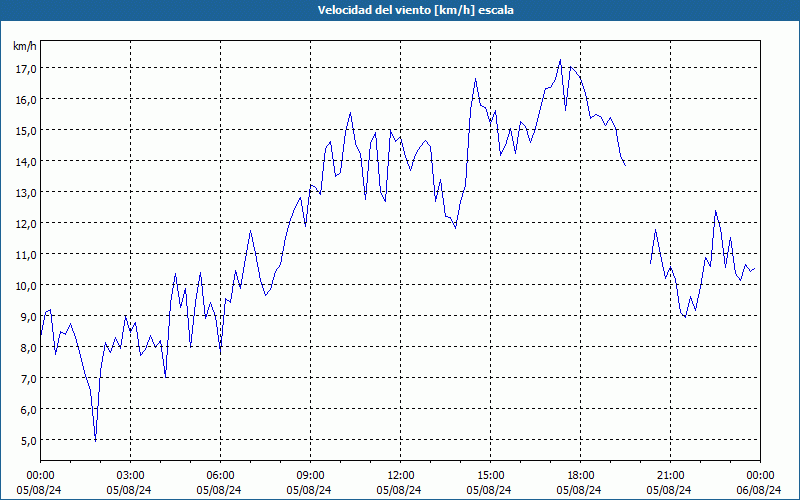Select the 15,0 y-axis value
This screenshot has width=800, height=500.
click(x=26, y=130)
